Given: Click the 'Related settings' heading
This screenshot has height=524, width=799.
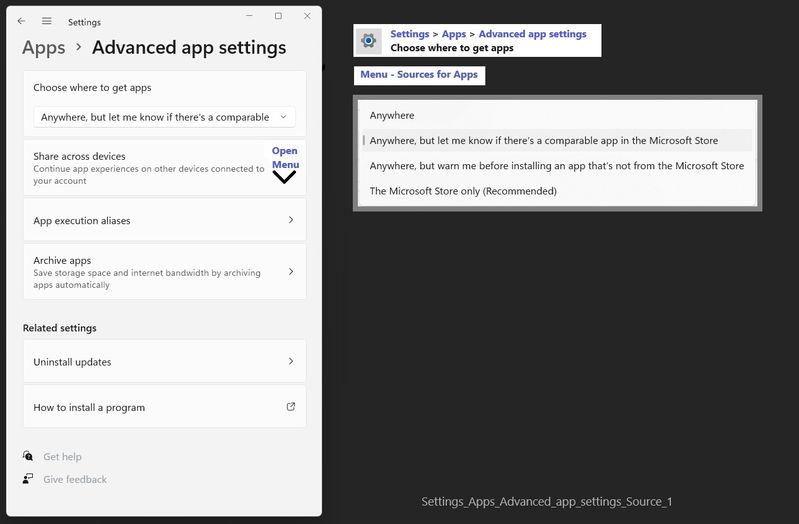Looking at the screenshot, I should tap(60, 328).
